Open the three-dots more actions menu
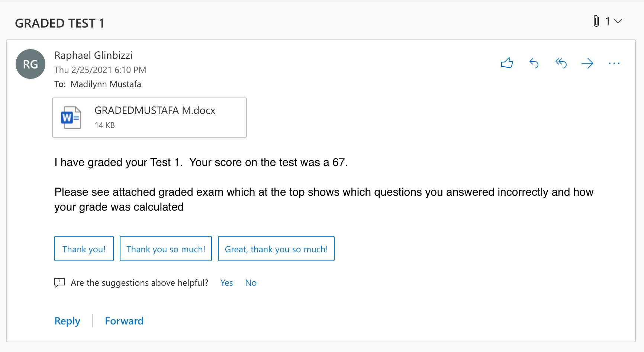The width and height of the screenshot is (644, 352). tap(614, 63)
